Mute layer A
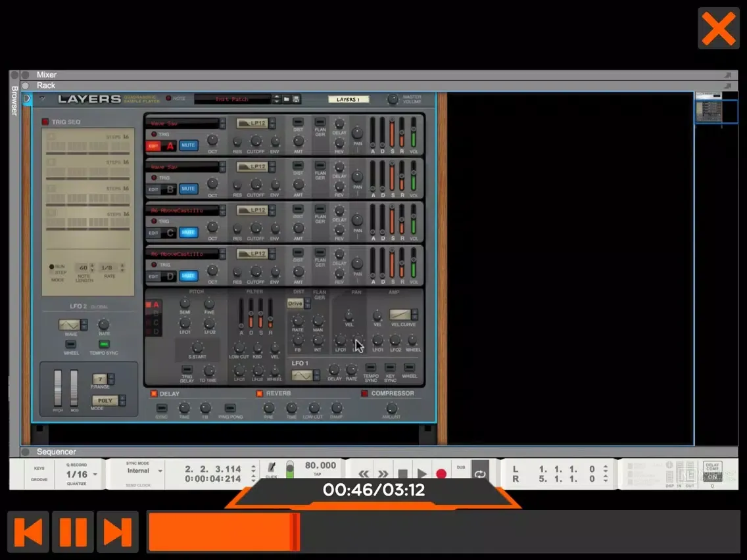 188,145
